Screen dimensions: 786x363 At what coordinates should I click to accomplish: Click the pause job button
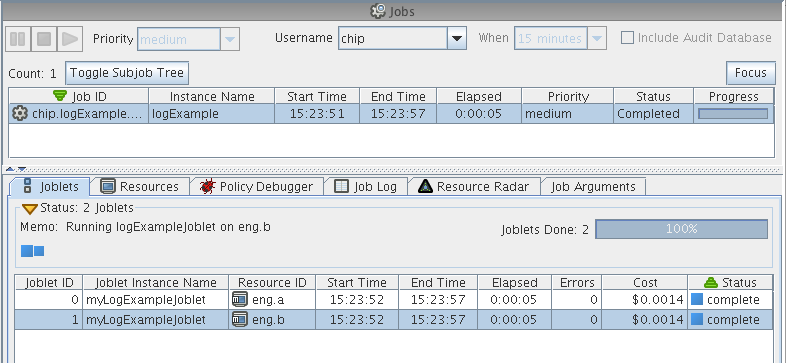pyautogui.click(x=18, y=39)
